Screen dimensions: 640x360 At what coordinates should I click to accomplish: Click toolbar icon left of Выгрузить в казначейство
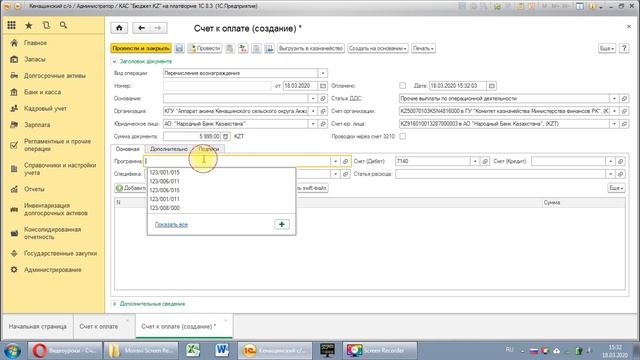pos(269,48)
